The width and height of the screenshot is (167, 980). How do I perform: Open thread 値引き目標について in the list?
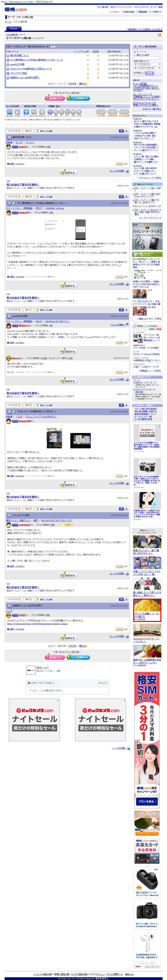[x=19, y=56]
